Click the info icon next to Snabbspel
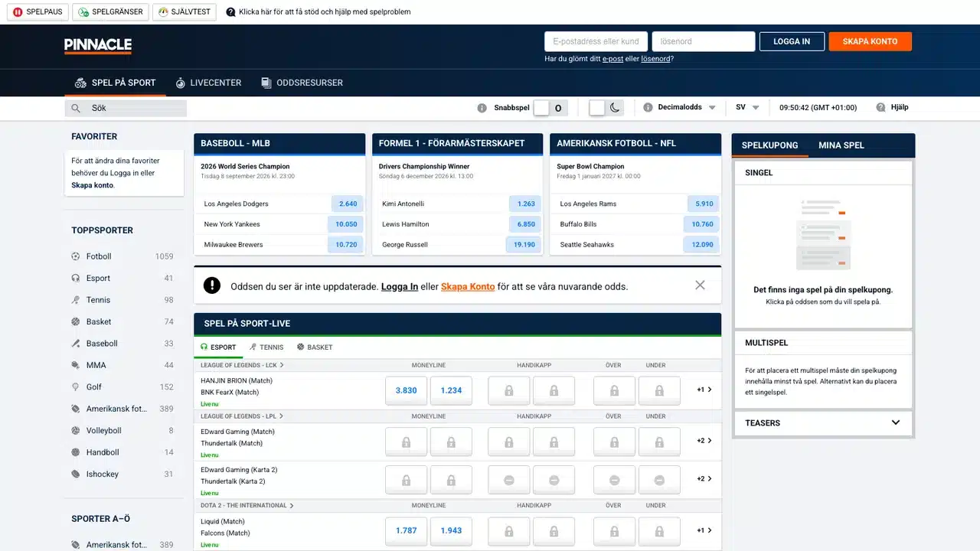 coord(482,108)
